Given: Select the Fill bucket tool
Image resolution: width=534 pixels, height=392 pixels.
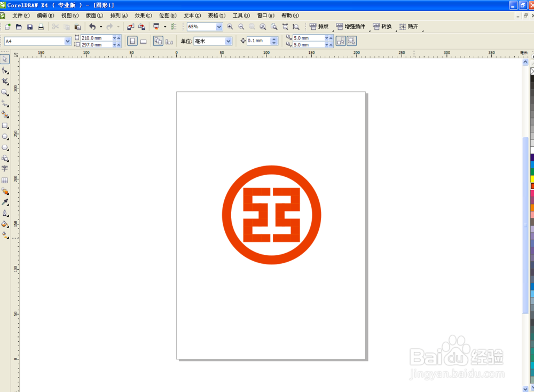Looking at the screenshot, I should (x=5, y=224).
